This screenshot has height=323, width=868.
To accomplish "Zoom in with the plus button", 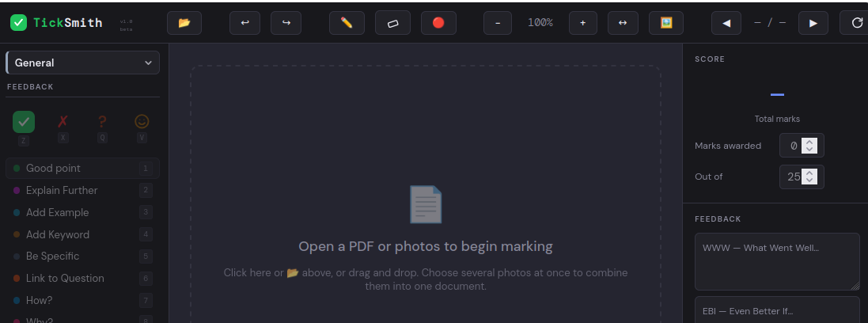I will tap(583, 23).
